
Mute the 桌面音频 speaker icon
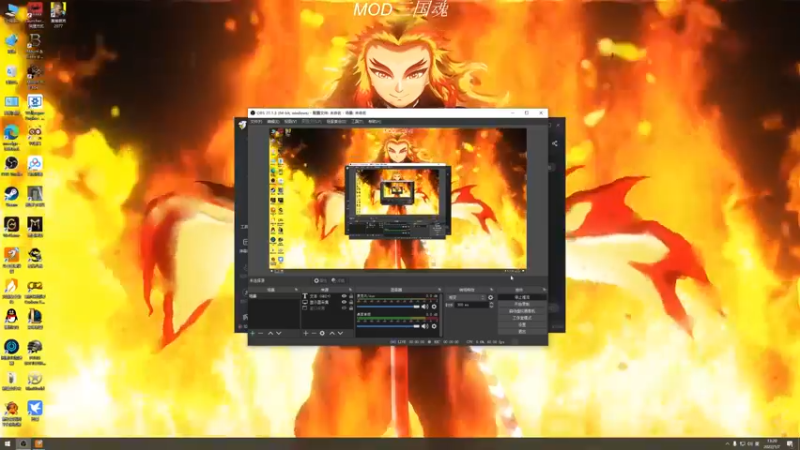pyautogui.click(x=424, y=326)
